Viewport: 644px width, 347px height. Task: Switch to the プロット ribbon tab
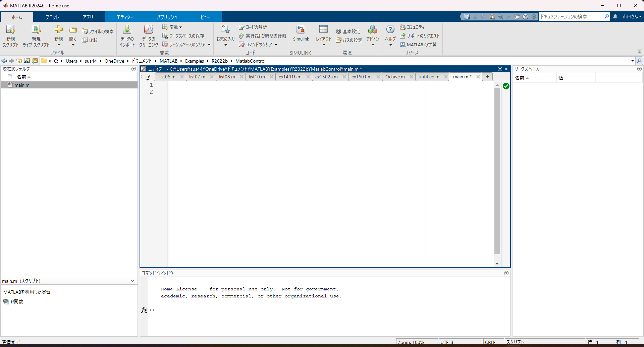[x=52, y=17]
